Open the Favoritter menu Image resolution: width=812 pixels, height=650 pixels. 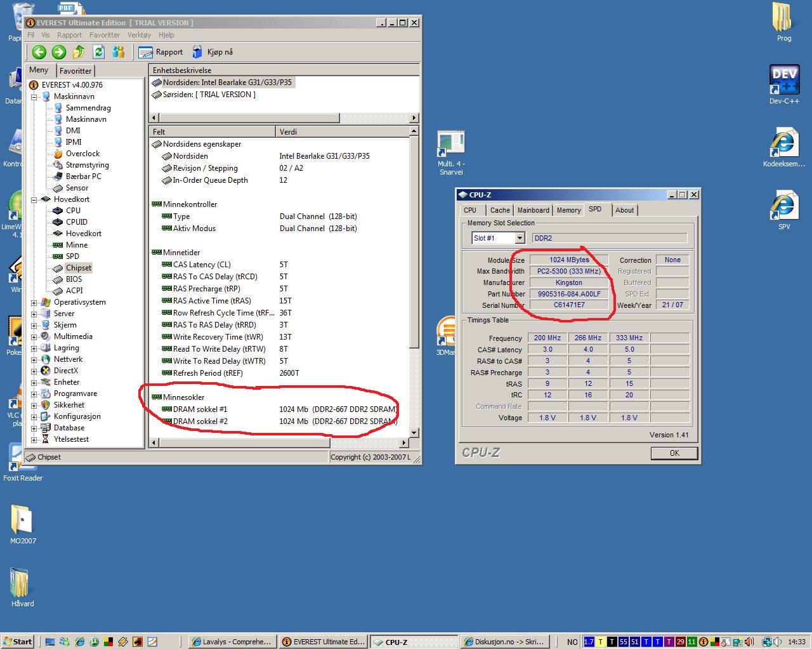[105, 35]
